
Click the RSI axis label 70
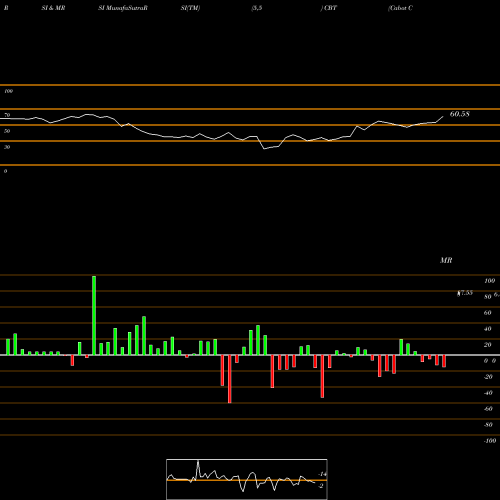(x=7, y=115)
